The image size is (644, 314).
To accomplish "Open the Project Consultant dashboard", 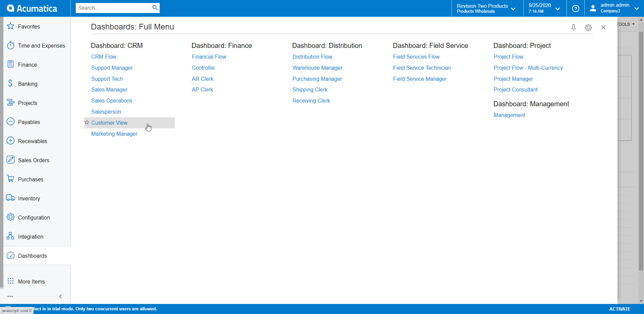I will click(x=516, y=89).
